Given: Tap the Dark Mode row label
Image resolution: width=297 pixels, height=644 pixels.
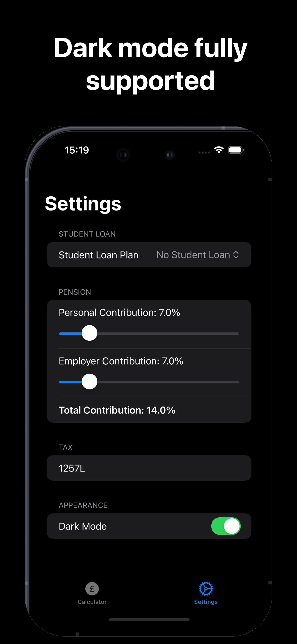Looking at the screenshot, I should (x=83, y=526).
